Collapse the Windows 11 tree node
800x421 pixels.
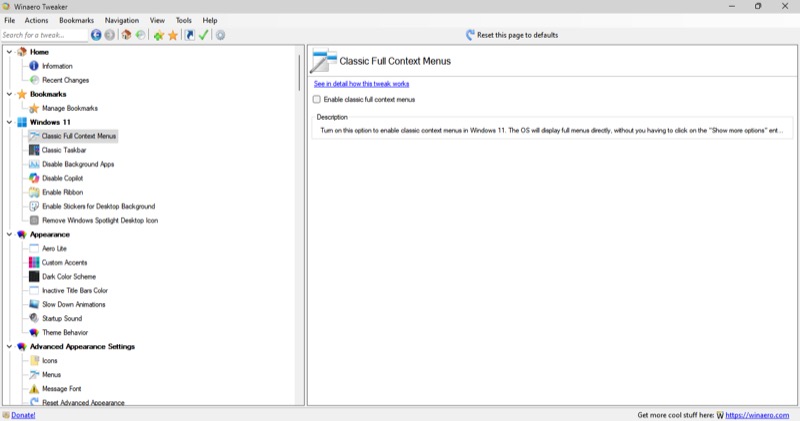[9, 122]
